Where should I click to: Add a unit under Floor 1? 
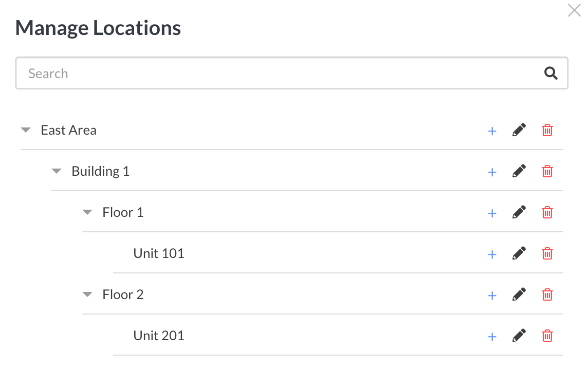tap(492, 213)
